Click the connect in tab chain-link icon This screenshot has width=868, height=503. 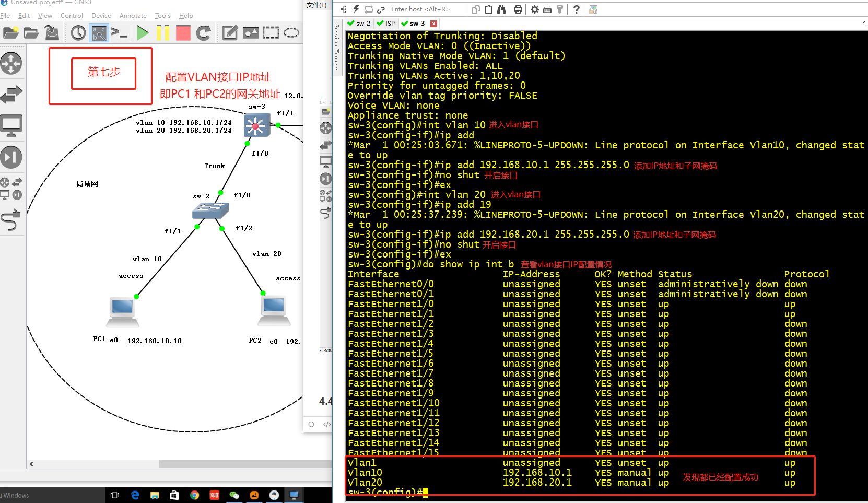pyautogui.click(x=381, y=9)
